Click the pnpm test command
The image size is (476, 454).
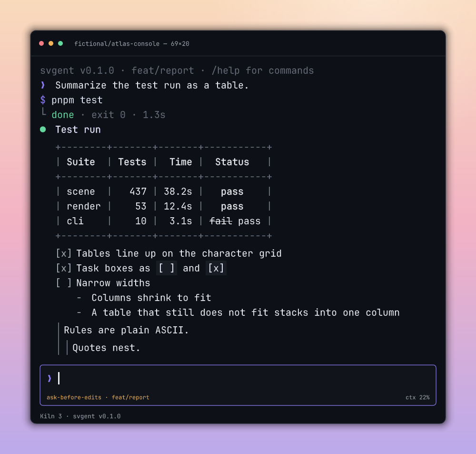(x=77, y=101)
